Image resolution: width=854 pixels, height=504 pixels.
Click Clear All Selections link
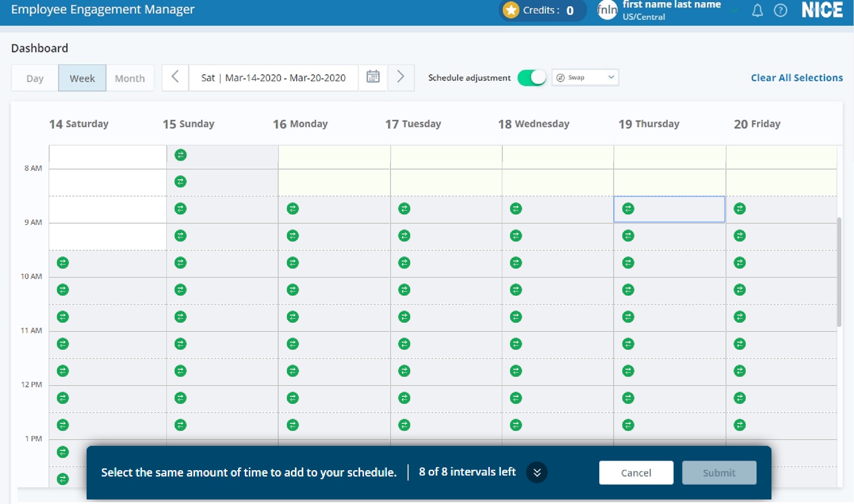tap(796, 78)
